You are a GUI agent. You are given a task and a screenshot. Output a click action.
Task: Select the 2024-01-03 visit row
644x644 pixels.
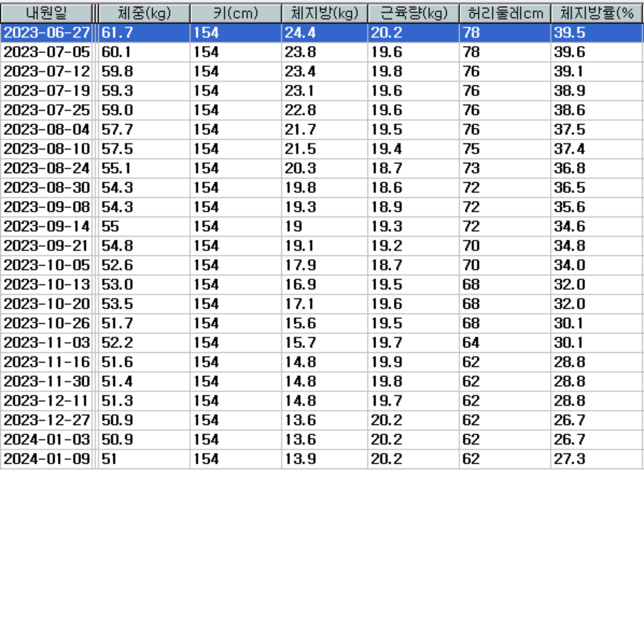322,440
